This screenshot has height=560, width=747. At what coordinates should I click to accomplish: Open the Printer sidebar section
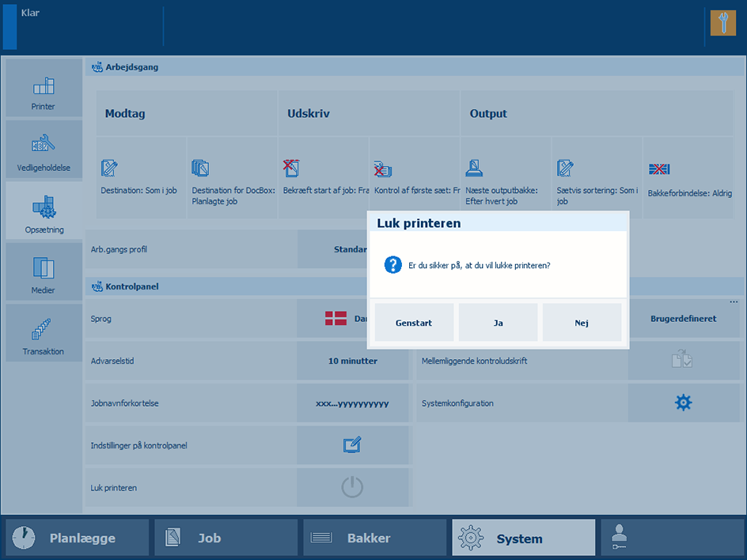point(44,88)
